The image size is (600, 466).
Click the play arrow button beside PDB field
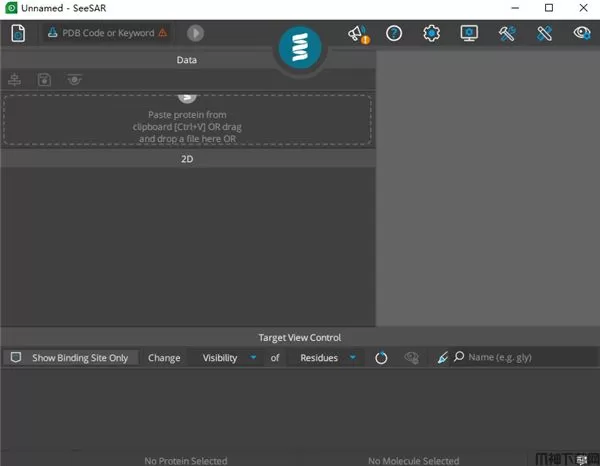(195, 33)
